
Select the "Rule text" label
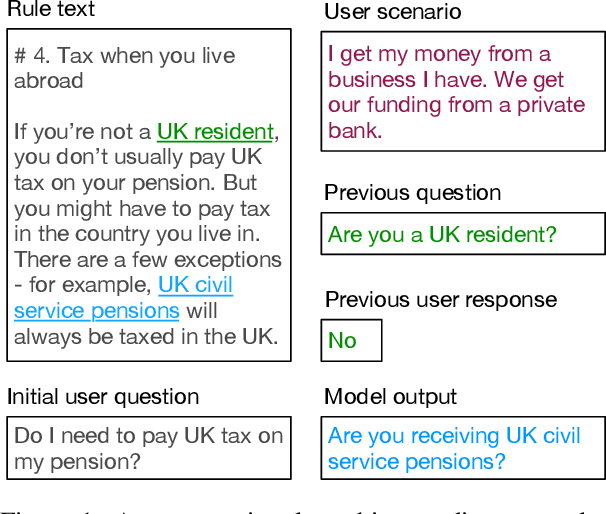[x=51, y=10]
